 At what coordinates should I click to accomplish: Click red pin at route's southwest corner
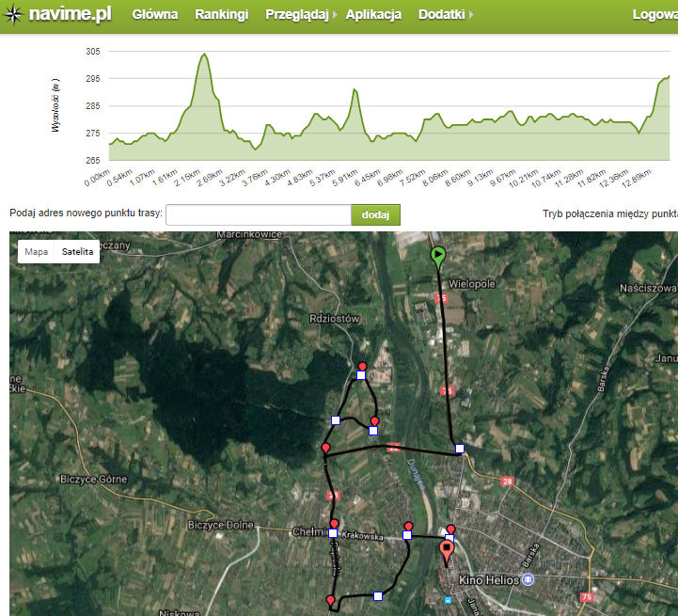coord(330,600)
